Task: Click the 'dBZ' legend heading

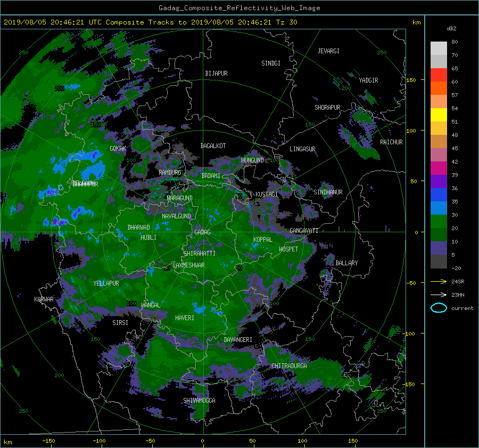Action: [451, 29]
